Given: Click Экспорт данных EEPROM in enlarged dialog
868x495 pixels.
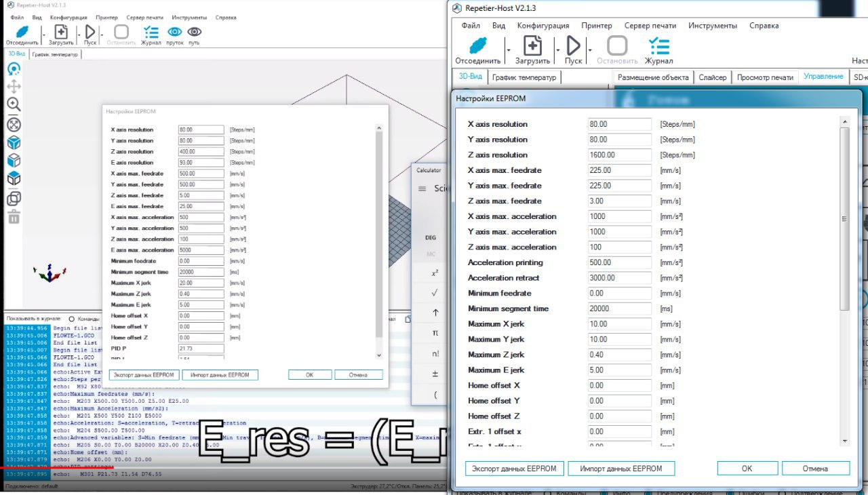Looking at the screenshot, I should pyautogui.click(x=514, y=469).
